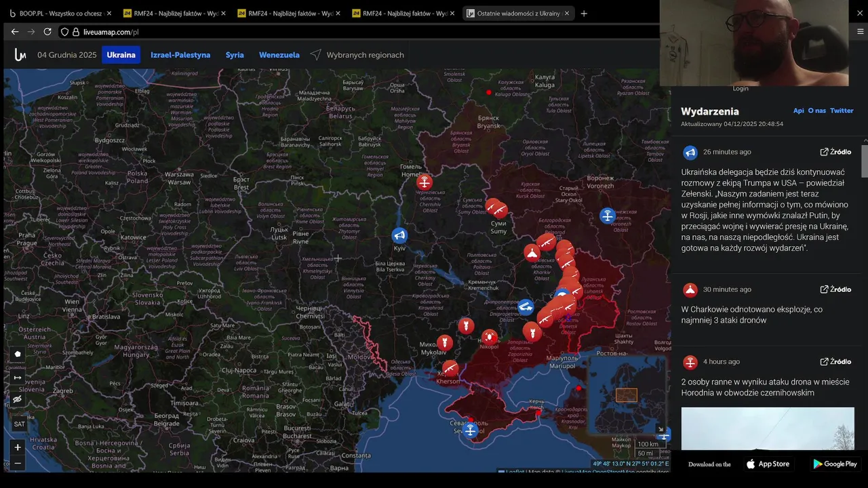Open Horodnia event image thumbnail
Viewport: 868px width, 488px height.
coord(768,428)
